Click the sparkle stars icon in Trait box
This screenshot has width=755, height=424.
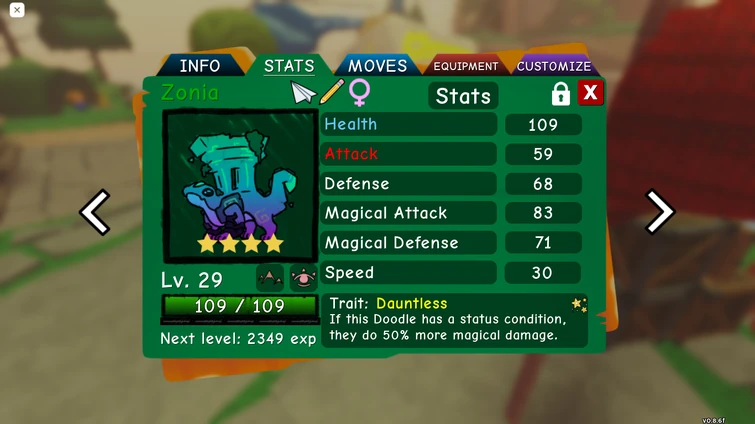(579, 305)
